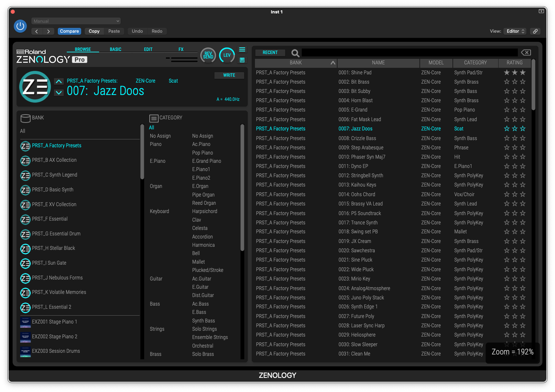The height and width of the screenshot is (392, 555).
Task: Adjust the LEV level knob
Action: pos(227,55)
